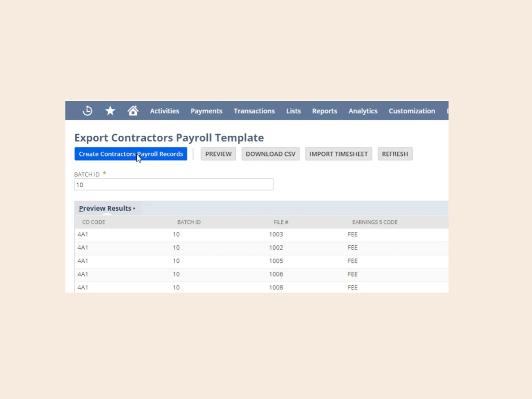Open the Analytics menu

[x=363, y=111]
